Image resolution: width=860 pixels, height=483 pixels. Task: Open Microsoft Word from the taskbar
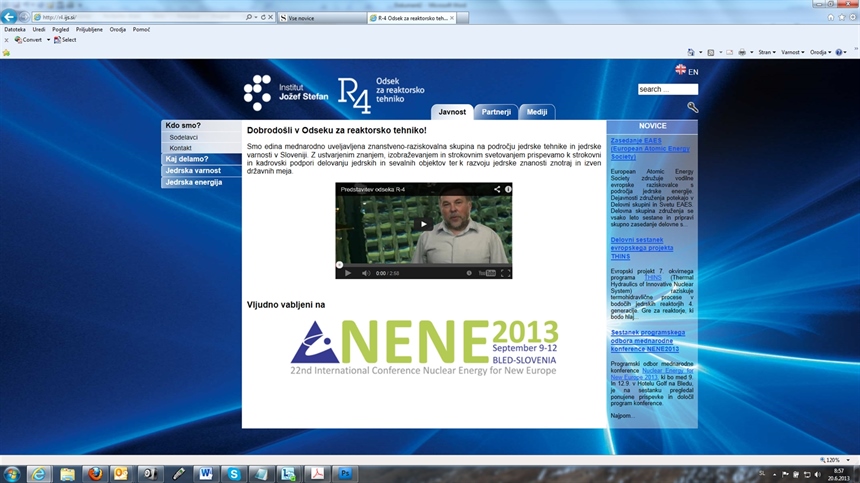(206, 473)
